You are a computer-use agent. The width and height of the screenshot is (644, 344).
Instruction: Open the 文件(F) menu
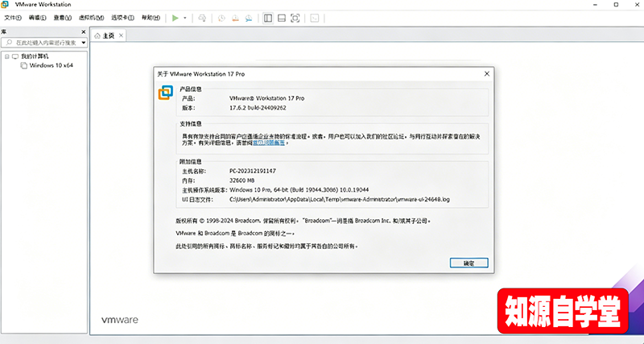(x=13, y=17)
